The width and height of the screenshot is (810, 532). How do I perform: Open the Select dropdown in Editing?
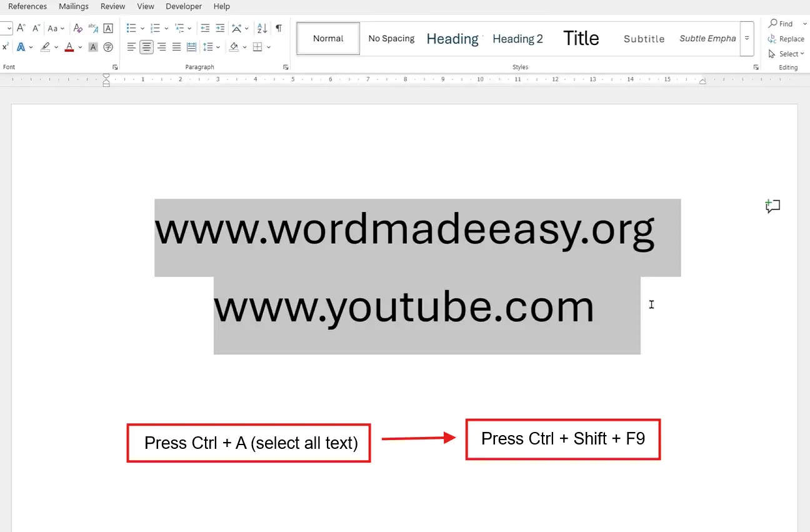tap(786, 54)
